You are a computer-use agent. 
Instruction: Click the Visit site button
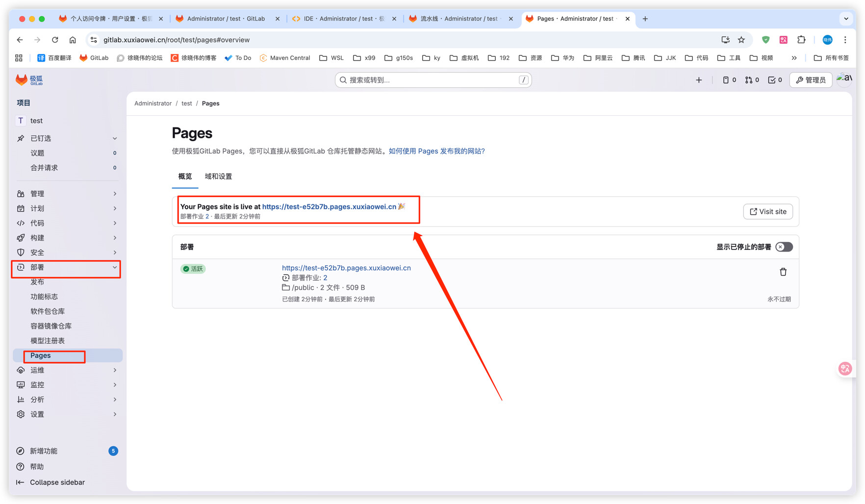pyautogui.click(x=768, y=212)
